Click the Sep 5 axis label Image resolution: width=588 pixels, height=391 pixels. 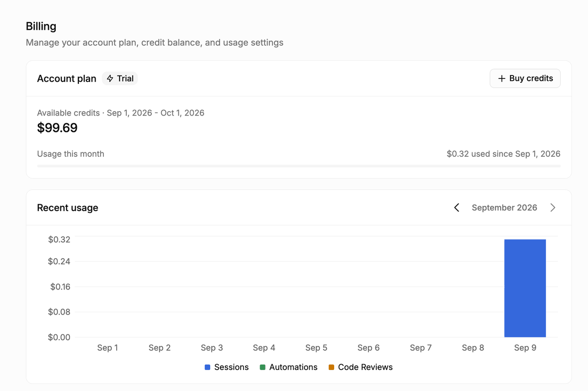click(x=316, y=348)
